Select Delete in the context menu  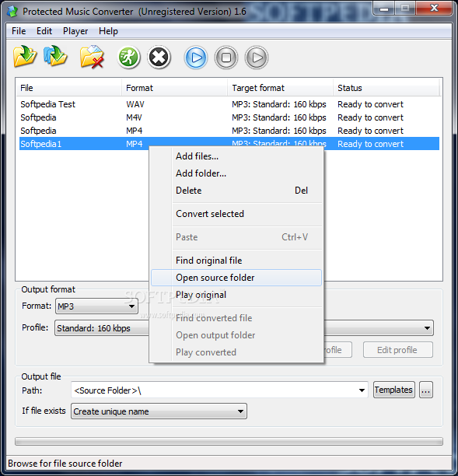(x=236, y=191)
